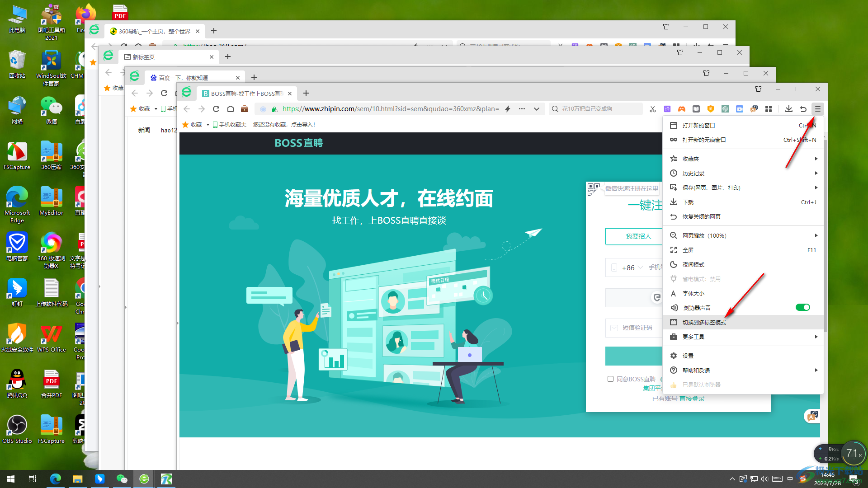This screenshot has width=868, height=488.
Task: Open the volume icon in system tray
Action: [764, 479]
